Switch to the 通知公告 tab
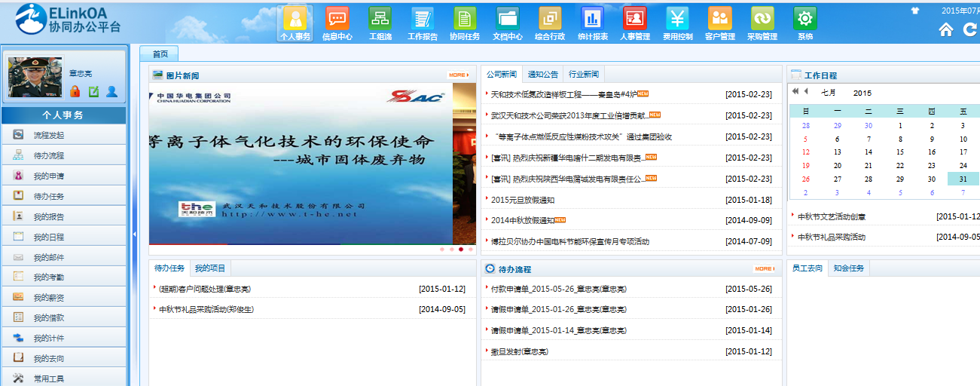 (x=543, y=74)
